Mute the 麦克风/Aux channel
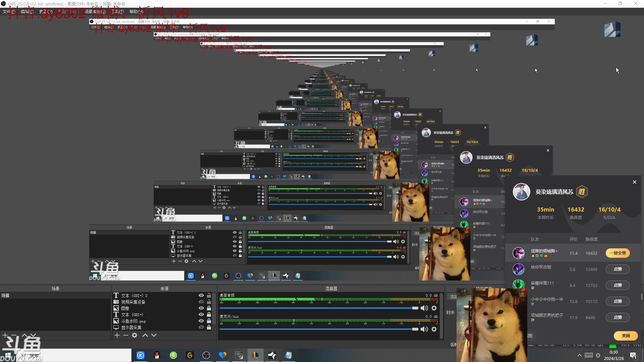 click(x=424, y=329)
